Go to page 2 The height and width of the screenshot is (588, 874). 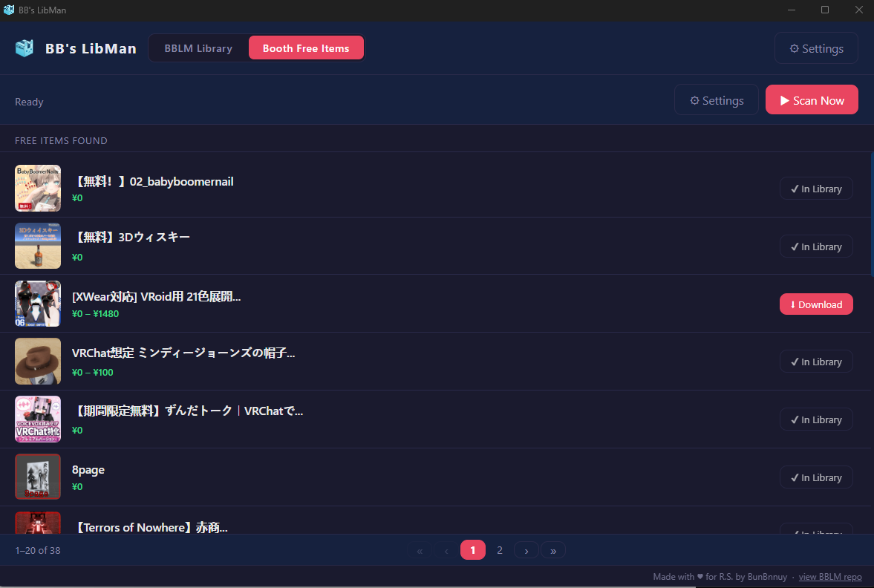pyautogui.click(x=500, y=550)
